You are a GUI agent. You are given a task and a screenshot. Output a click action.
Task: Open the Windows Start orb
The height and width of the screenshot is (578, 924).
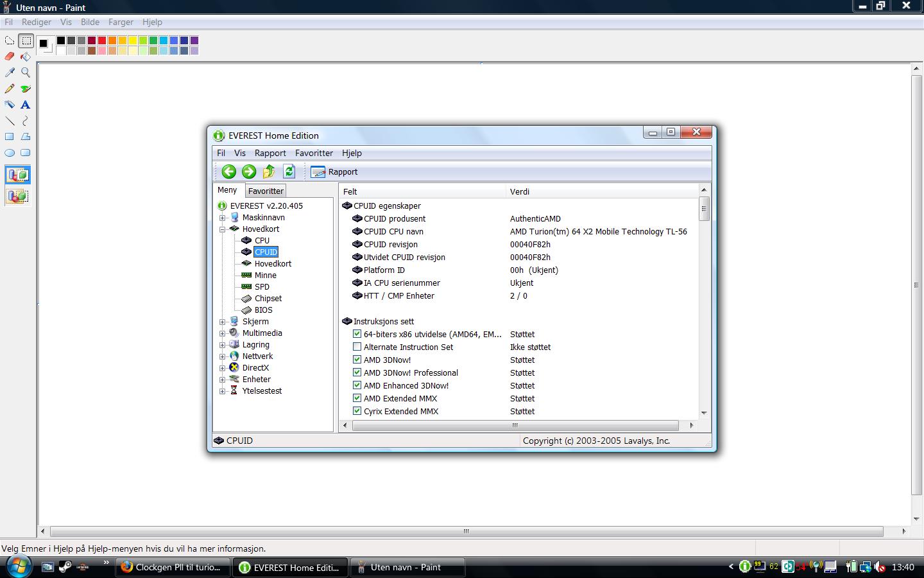coord(18,566)
